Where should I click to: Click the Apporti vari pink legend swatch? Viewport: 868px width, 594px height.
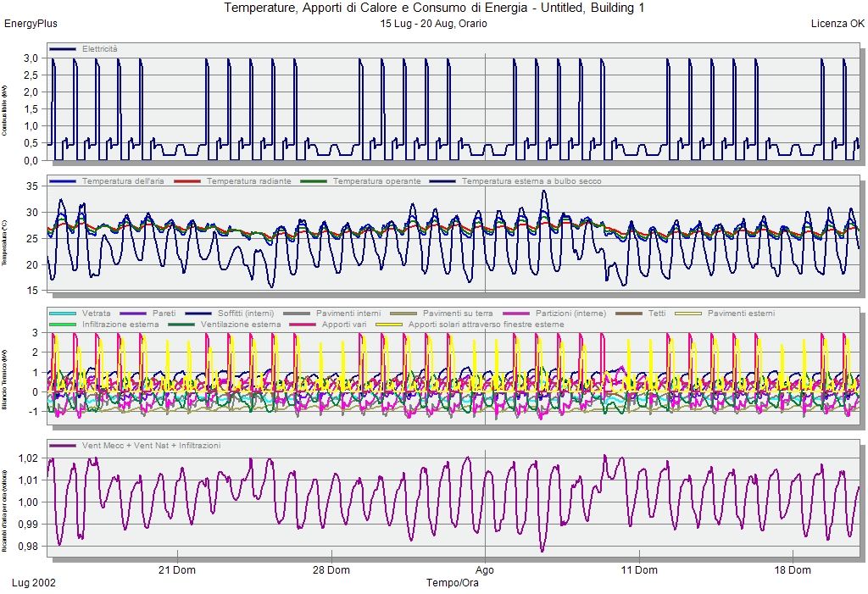pyautogui.click(x=303, y=325)
